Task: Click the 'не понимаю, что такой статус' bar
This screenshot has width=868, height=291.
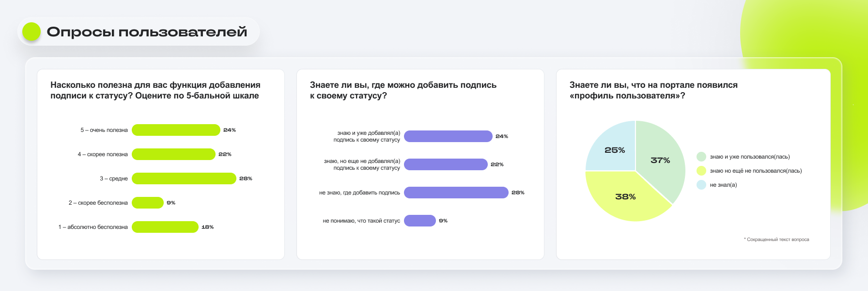Action: (420, 221)
